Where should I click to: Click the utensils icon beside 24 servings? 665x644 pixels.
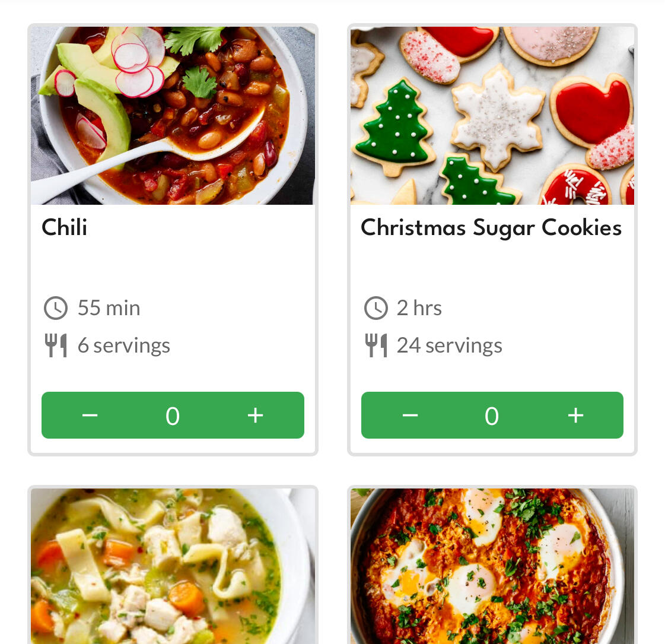pyautogui.click(x=376, y=345)
